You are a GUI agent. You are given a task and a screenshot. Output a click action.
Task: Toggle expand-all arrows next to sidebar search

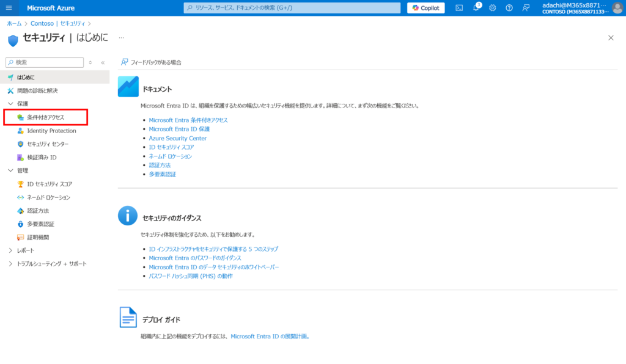pos(90,62)
